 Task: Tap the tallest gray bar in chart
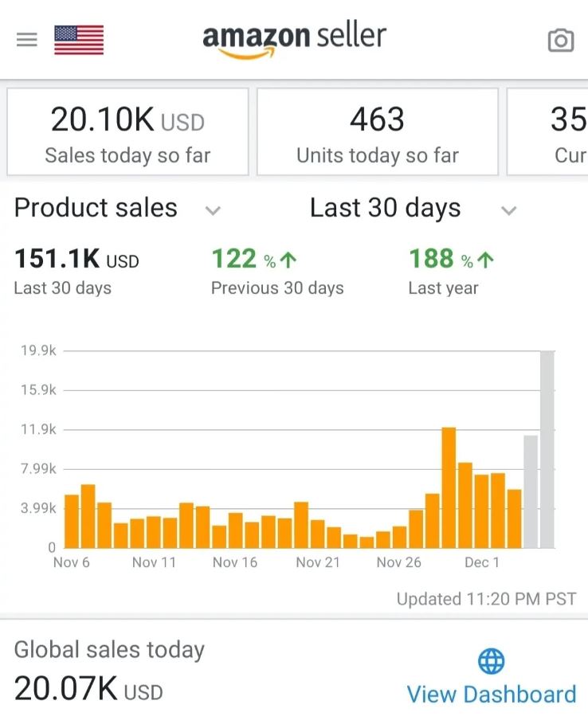pos(547,450)
